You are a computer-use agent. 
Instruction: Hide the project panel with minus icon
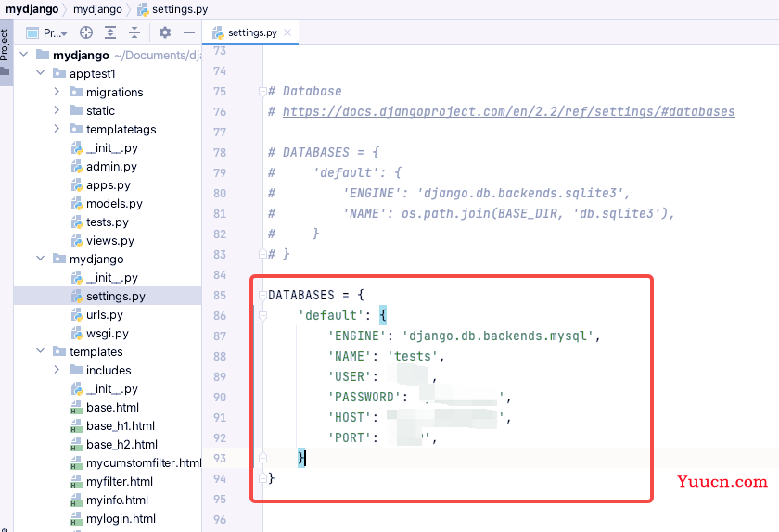(x=189, y=32)
